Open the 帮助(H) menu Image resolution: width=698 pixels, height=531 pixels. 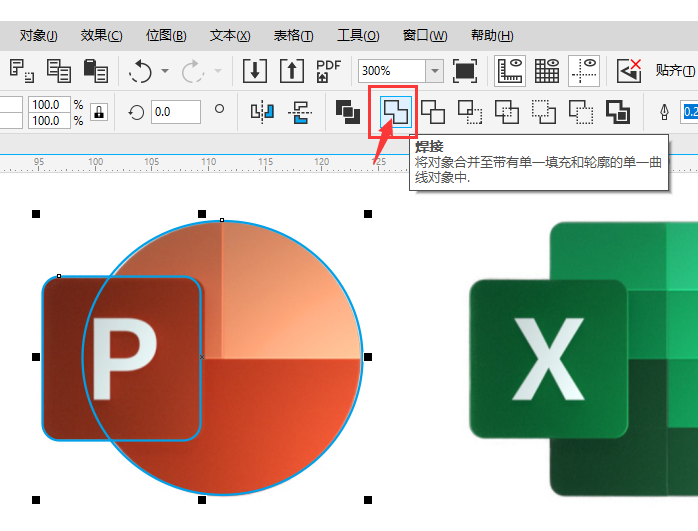click(x=492, y=36)
